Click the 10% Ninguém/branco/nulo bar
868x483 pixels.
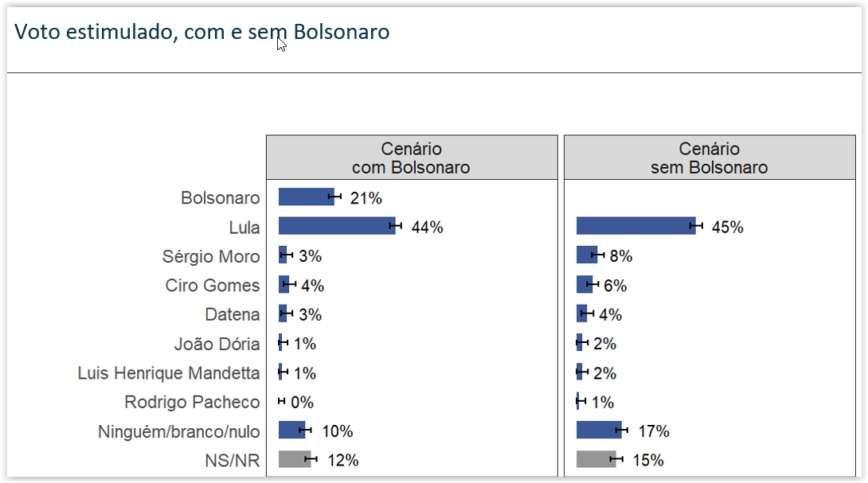point(291,430)
